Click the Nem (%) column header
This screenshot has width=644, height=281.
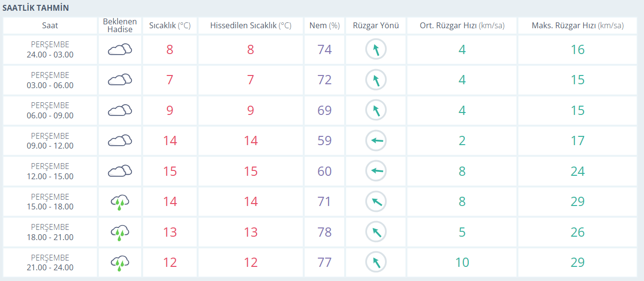(324, 26)
